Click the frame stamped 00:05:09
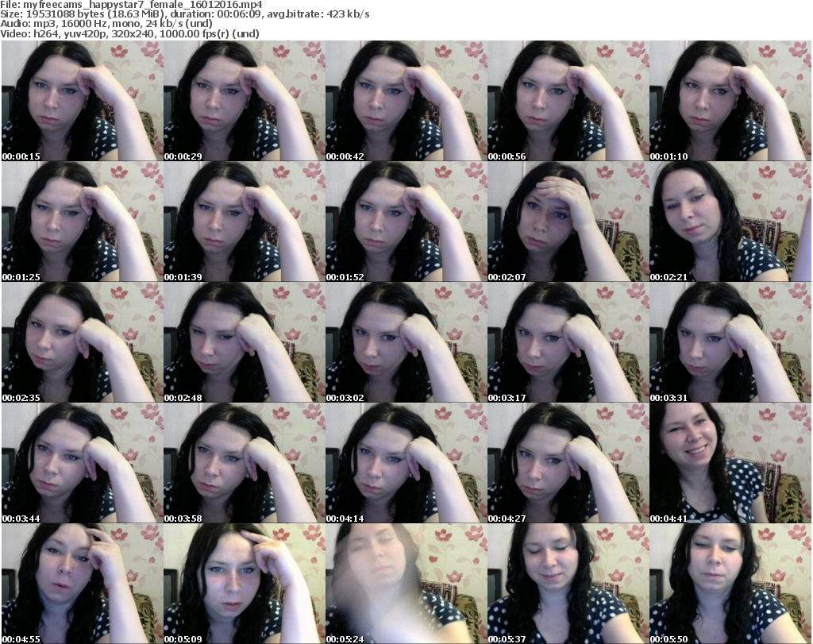Screen dimensions: 813x644 (x=245, y=584)
